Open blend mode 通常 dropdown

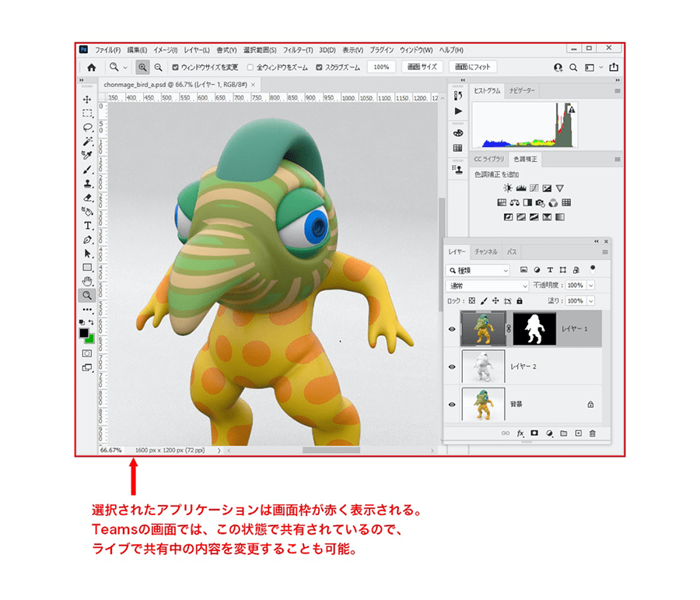click(487, 286)
